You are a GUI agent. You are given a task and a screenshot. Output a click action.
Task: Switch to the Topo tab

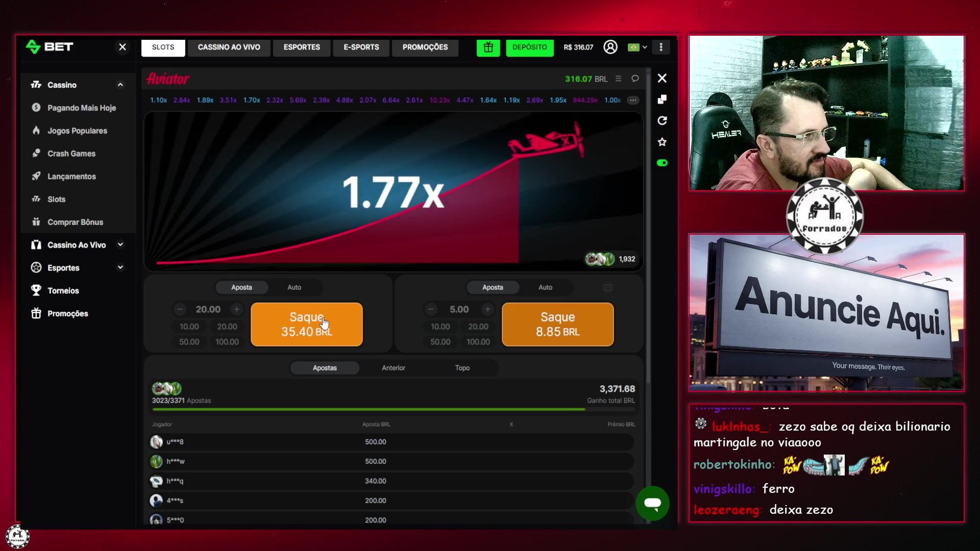click(x=462, y=368)
